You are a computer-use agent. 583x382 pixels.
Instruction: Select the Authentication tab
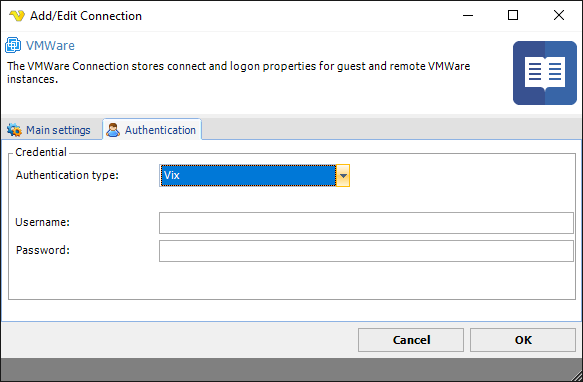point(152,130)
